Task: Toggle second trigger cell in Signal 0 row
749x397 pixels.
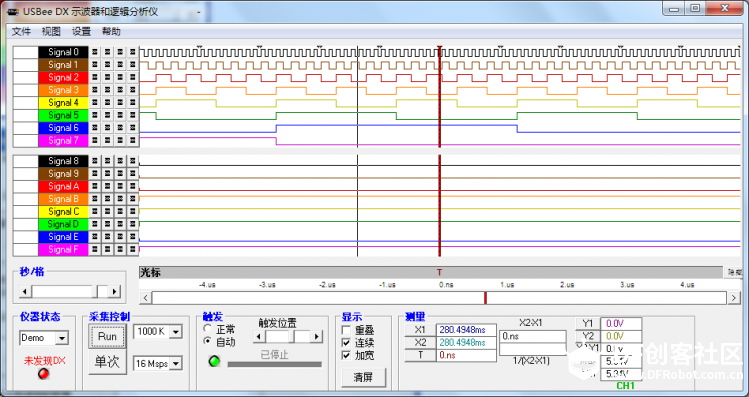Action: [107, 52]
